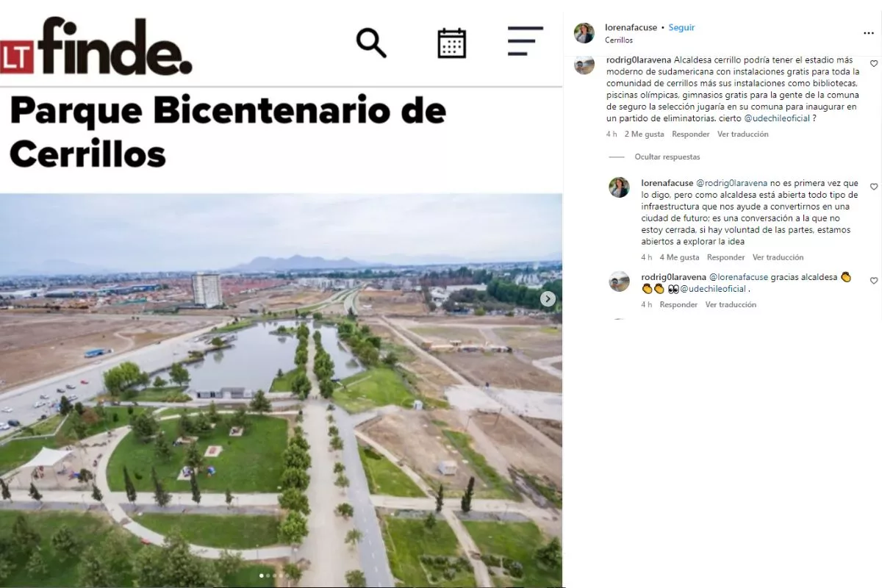
Task: Like the 'gracias alcaldesa' reply heart
Action: click(874, 281)
